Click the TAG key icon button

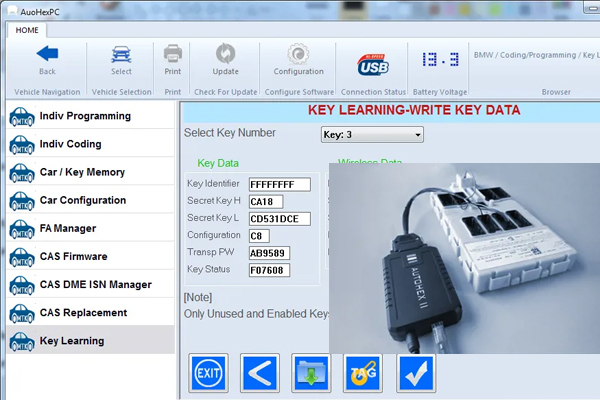(362, 373)
